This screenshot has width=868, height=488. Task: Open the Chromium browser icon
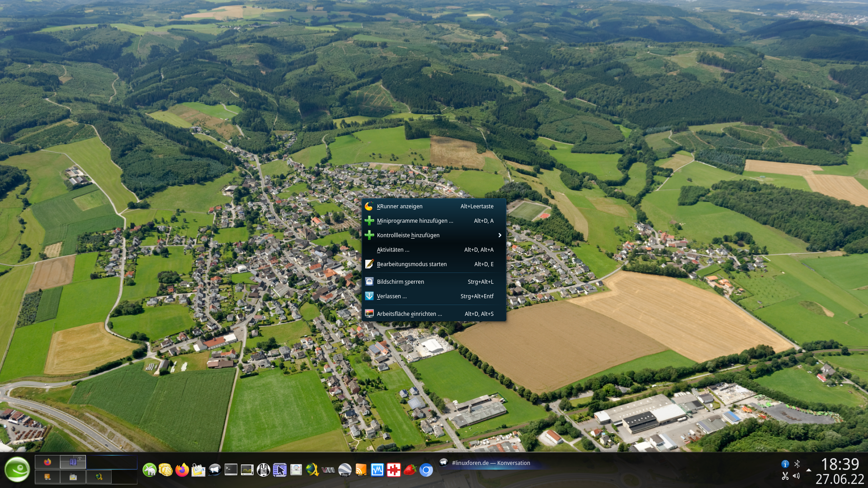[x=426, y=470]
